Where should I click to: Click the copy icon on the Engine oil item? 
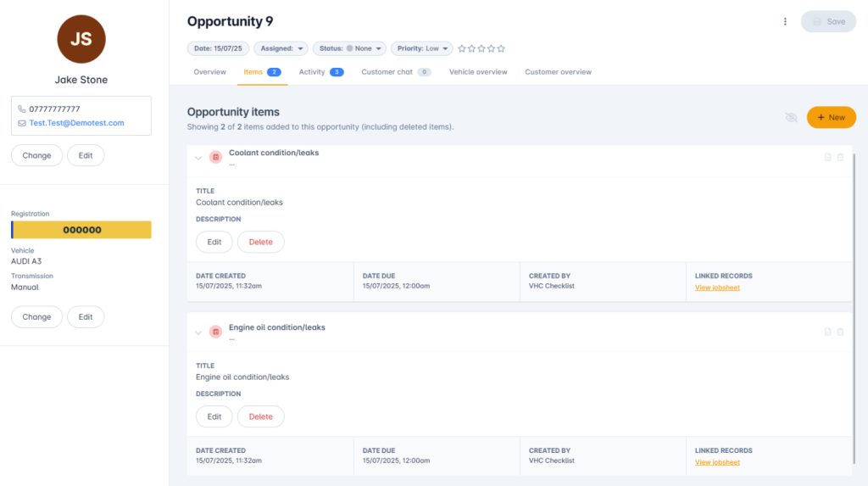coord(827,332)
